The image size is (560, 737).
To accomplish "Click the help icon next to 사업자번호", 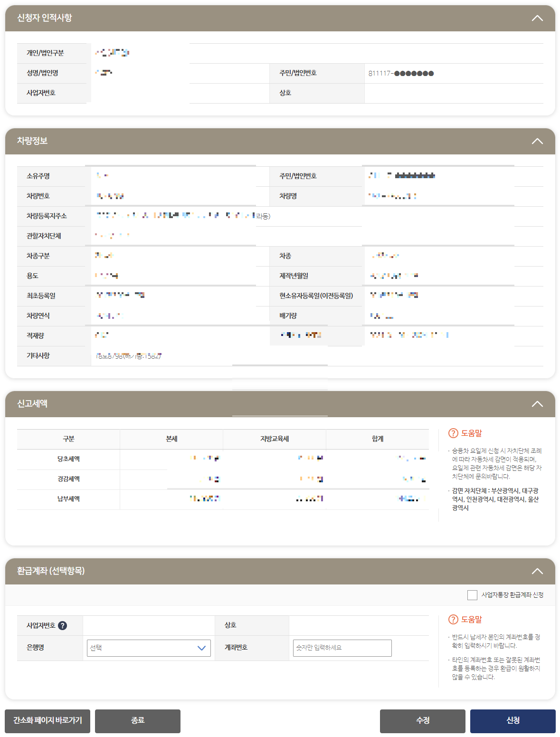I will [63, 625].
